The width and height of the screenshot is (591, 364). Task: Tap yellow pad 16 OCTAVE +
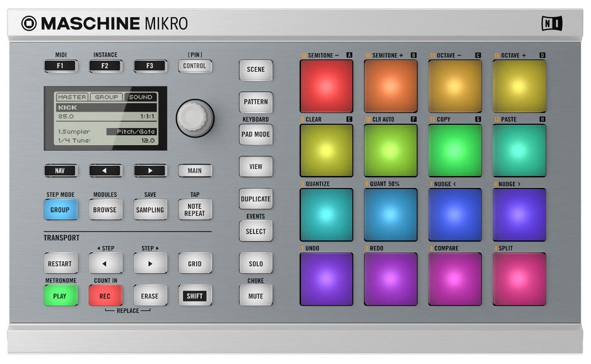519,86
